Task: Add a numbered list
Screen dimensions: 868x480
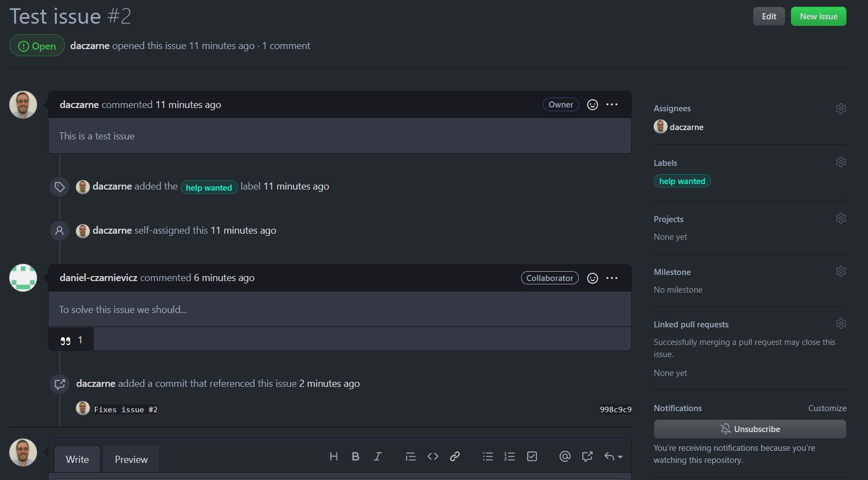Action: click(510, 456)
